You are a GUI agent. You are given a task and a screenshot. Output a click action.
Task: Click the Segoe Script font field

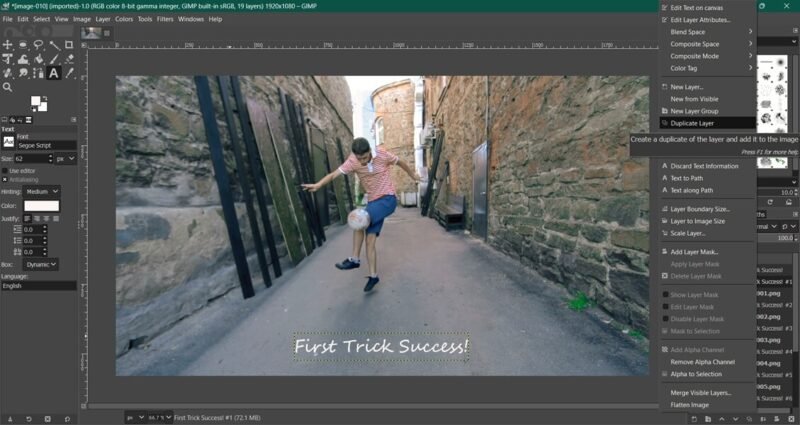point(46,145)
